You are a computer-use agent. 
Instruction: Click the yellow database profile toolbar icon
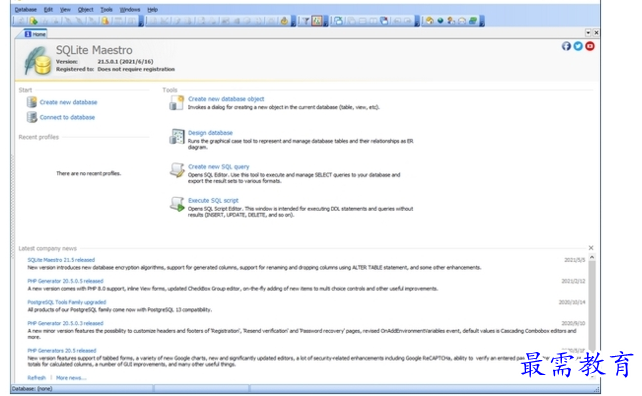coord(105,21)
